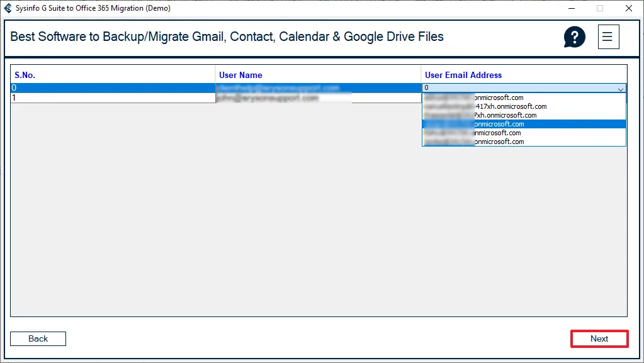
Task: Click the S.No. column header
Action: point(113,75)
